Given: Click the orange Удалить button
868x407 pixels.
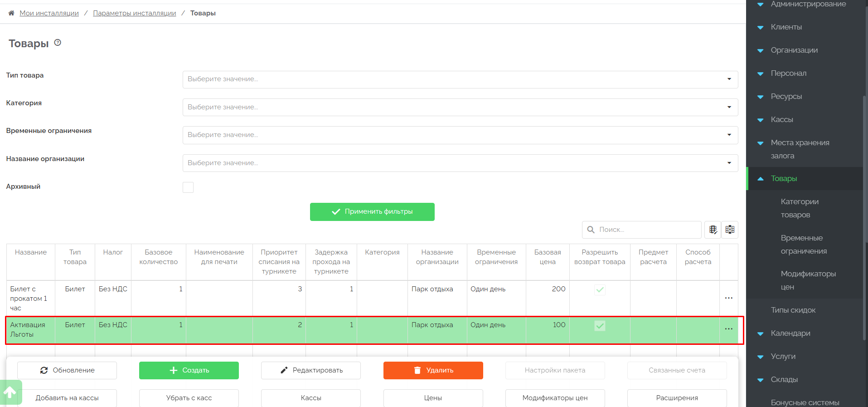Looking at the screenshot, I should coord(433,370).
